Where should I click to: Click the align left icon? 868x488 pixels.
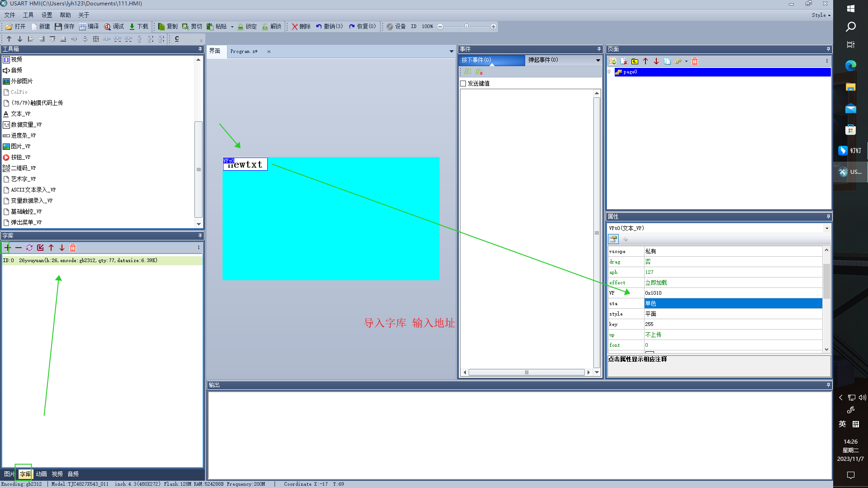(31, 39)
